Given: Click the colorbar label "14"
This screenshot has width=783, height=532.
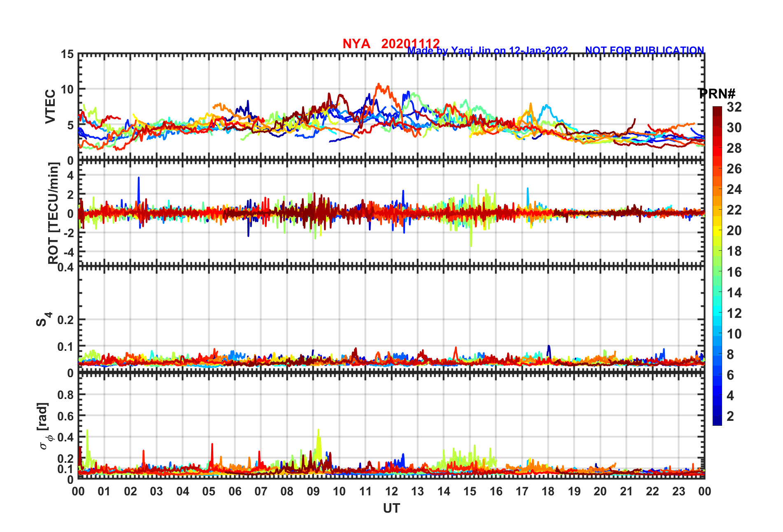Looking at the screenshot, I should 734,293.
